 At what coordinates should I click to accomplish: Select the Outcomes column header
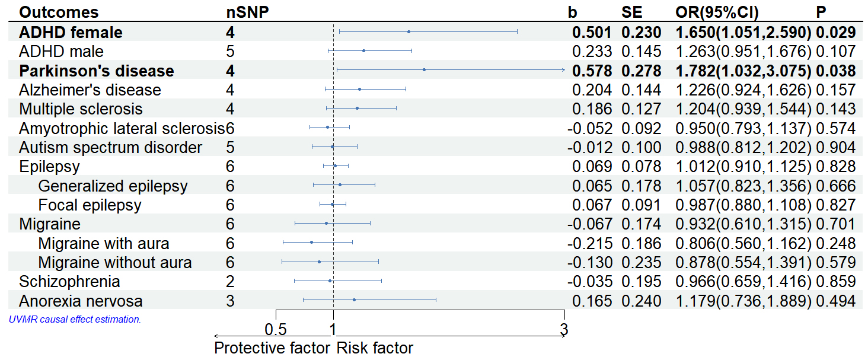point(59,12)
